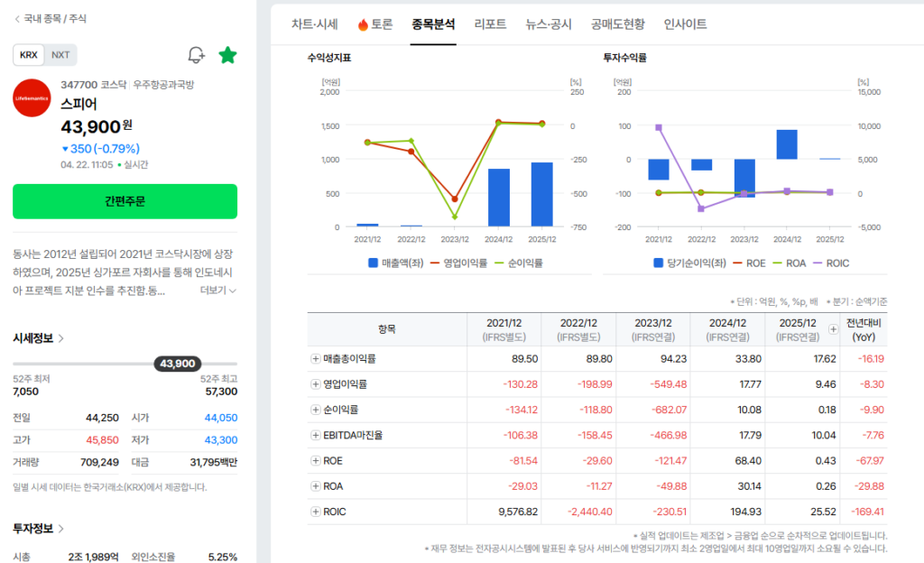This screenshot has height=563, width=924.
Task: Switch to the NXT market
Action: click(60, 55)
